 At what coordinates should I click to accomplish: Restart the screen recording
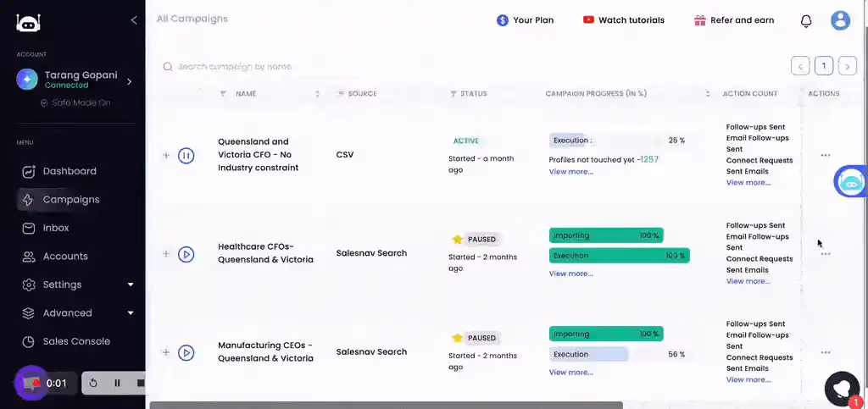click(93, 383)
